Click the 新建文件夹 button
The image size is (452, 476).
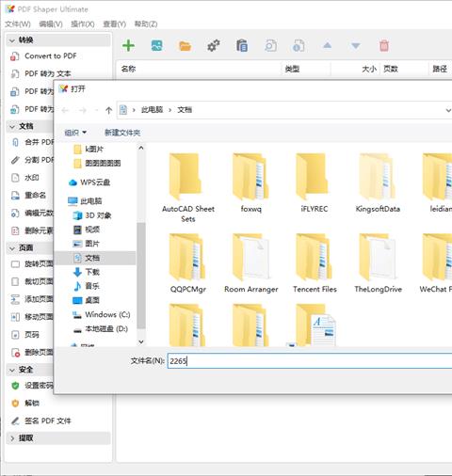tap(122, 133)
